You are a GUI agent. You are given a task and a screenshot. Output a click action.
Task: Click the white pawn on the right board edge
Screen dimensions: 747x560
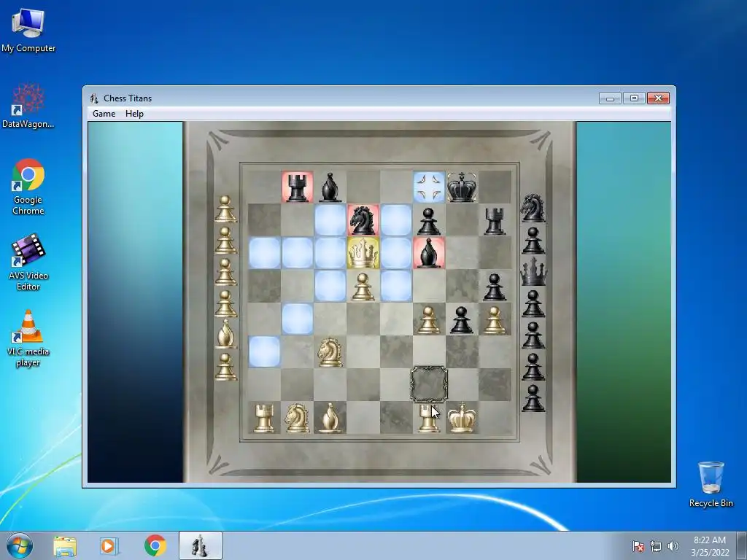(495, 319)
